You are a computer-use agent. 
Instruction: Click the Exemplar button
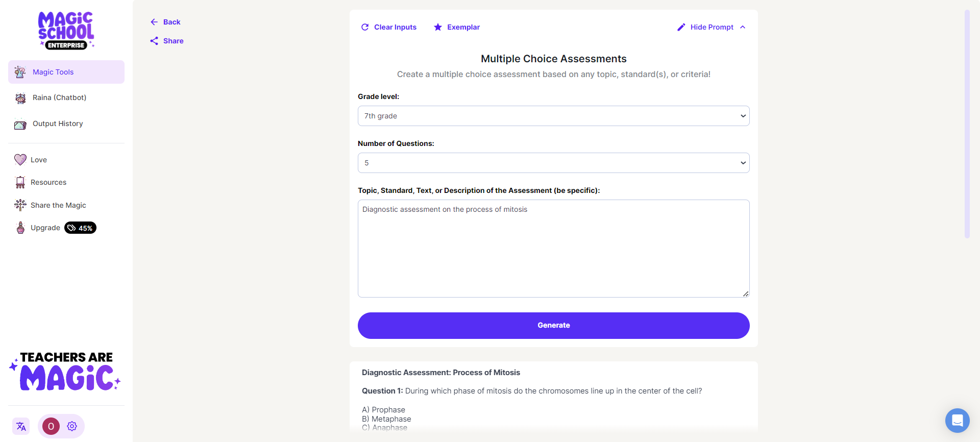pyautogui.click(x=457, y=27)
